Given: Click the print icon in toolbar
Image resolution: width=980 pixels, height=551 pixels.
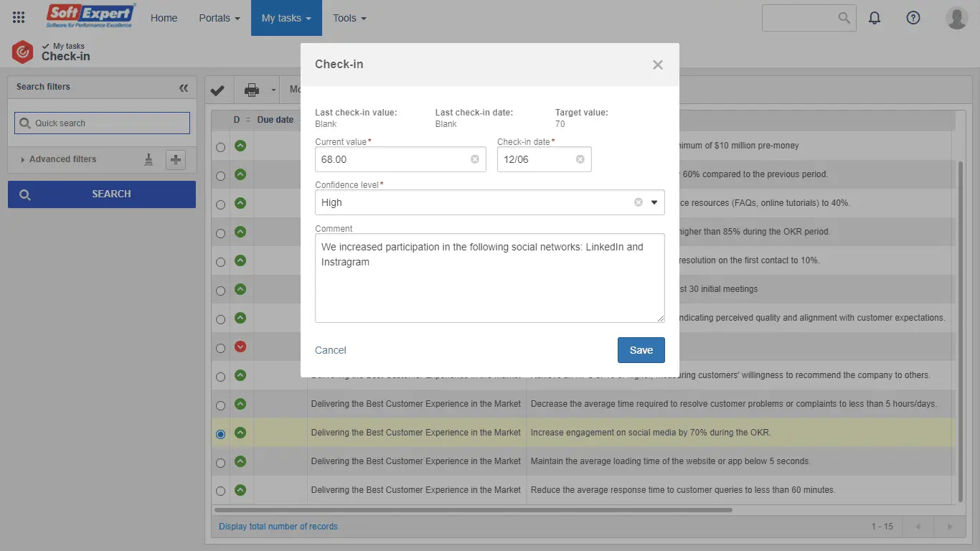Looking at the screenshot, I should 252,90.
